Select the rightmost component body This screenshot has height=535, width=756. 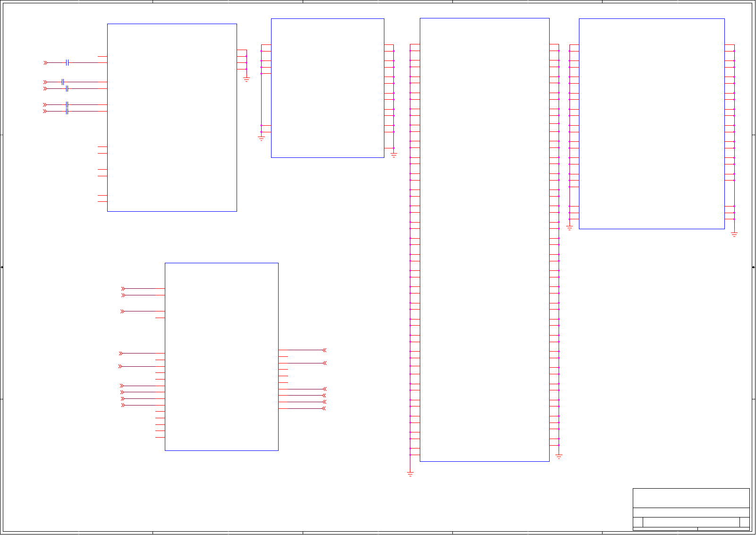[x=652, y=124]
